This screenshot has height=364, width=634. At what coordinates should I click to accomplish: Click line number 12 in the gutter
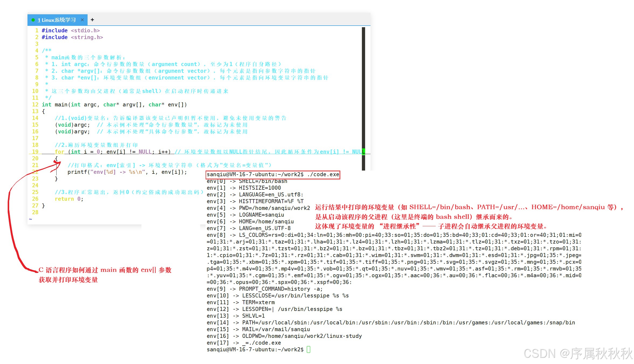(35, 105)
